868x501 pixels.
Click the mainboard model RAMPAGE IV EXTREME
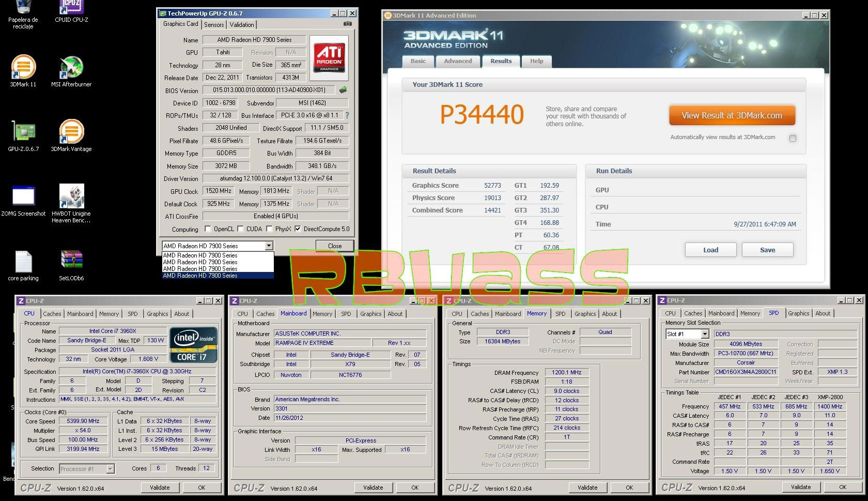322,343
